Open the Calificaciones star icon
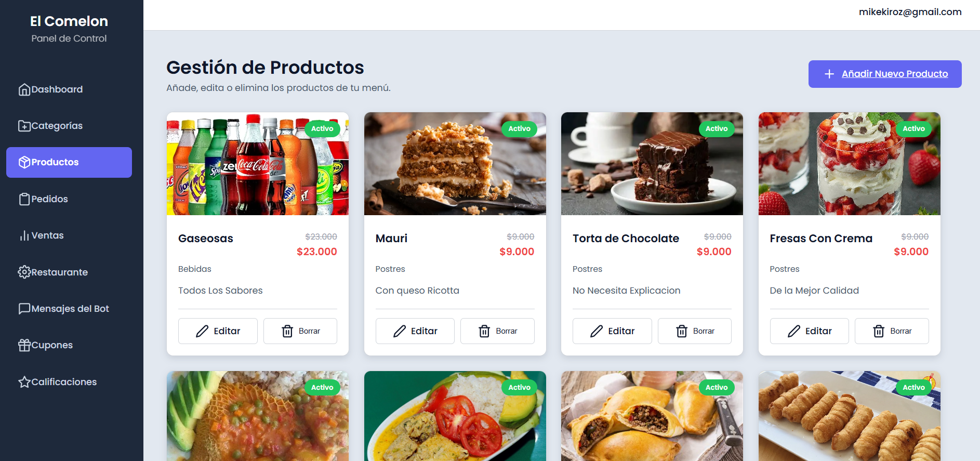The image size is (980, 461). coord(24,382)
